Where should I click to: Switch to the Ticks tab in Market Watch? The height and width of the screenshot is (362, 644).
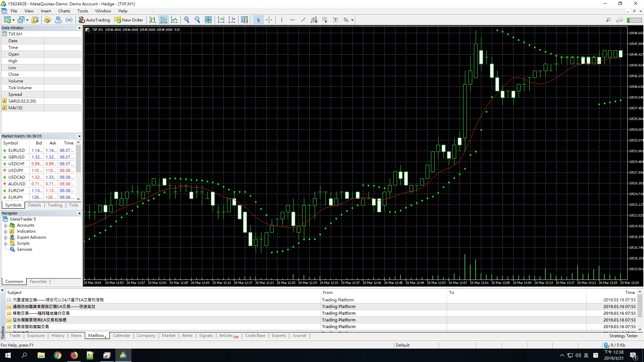point(73,205)
